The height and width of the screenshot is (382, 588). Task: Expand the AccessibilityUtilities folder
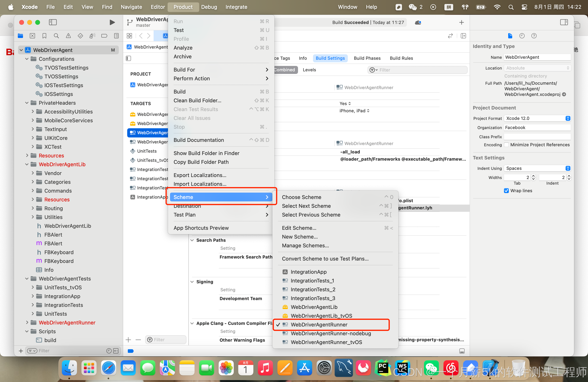pyautogui.click(x=33, y=111)
